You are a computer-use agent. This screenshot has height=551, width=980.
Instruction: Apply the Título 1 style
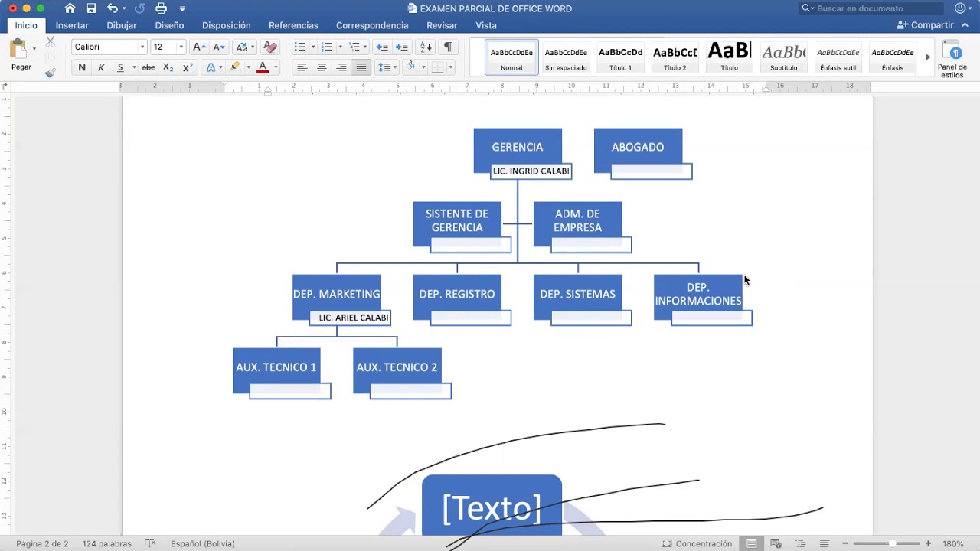coord(620,57)
